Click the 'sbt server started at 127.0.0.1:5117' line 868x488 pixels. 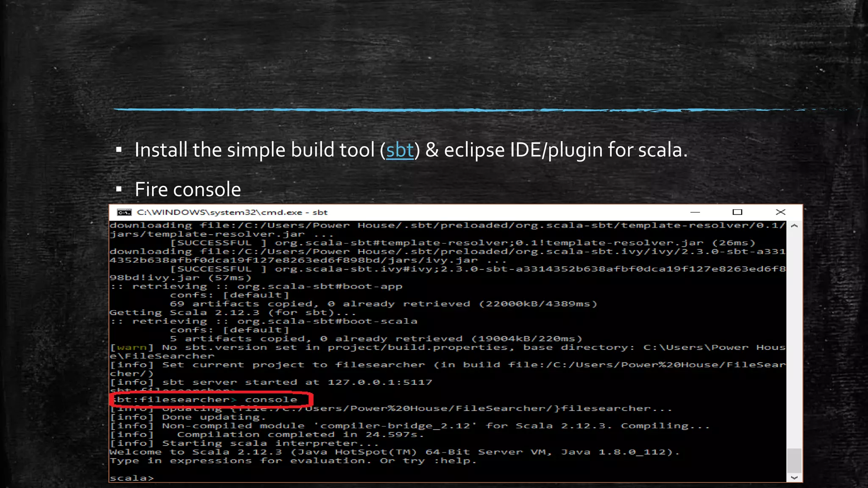pos(271,382)
